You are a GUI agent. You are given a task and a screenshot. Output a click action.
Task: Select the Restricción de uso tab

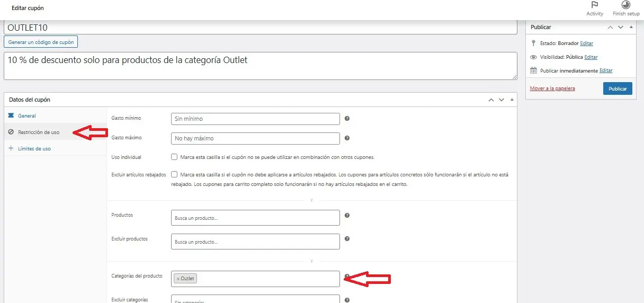tap(38, 132)
